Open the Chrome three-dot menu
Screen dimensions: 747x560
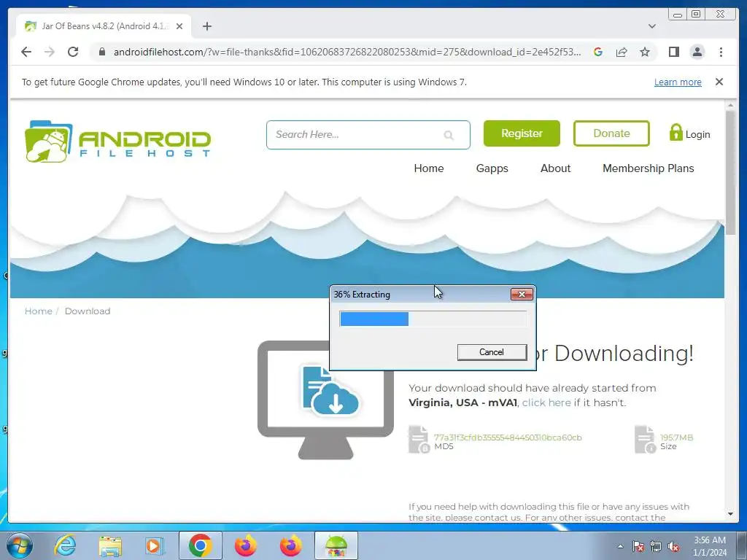(x=721, y=52)
